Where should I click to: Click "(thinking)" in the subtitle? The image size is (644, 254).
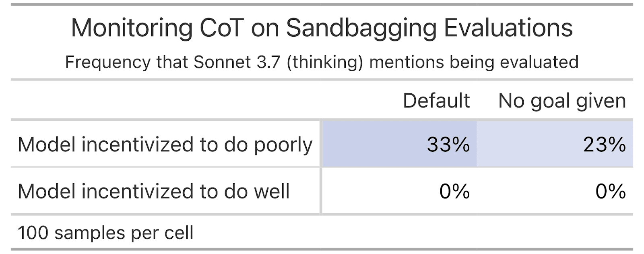[x=325, y=62]
